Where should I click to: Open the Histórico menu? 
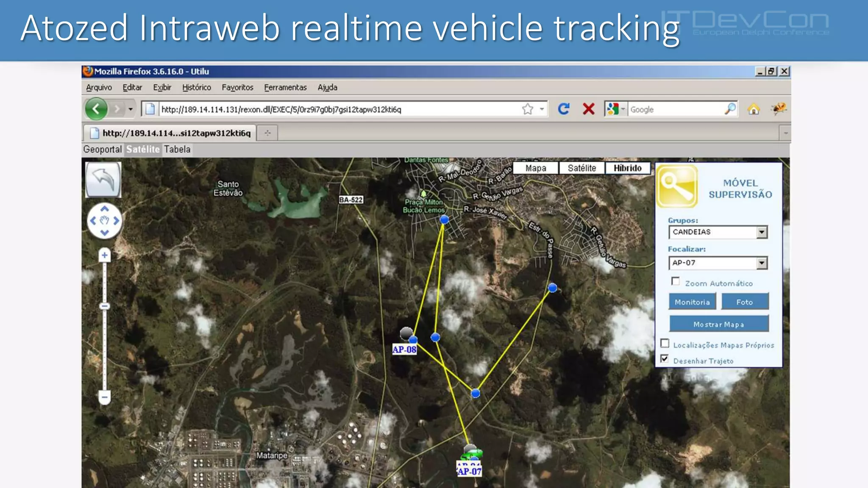pos(197,87)
